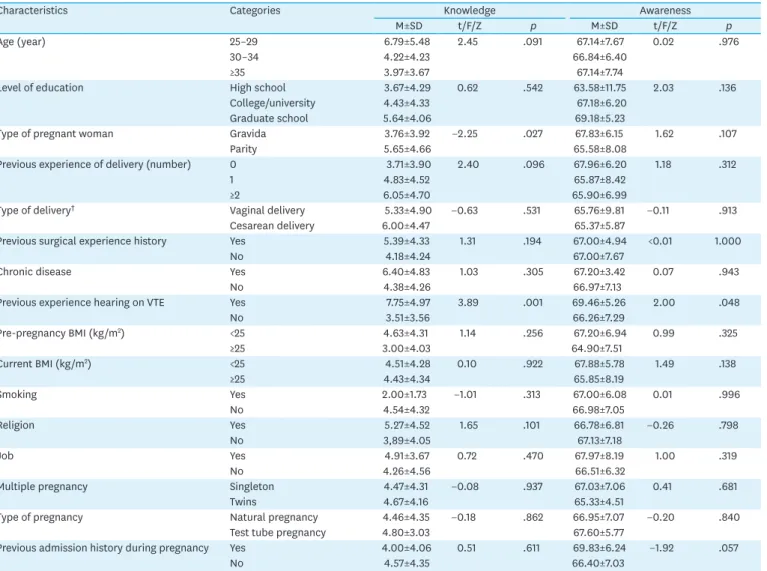Image resolution: width=767 pixels, height=571 pixels.
Task: Select Previous experience hearing on VTE label
Action: click(x=82, y=302)
